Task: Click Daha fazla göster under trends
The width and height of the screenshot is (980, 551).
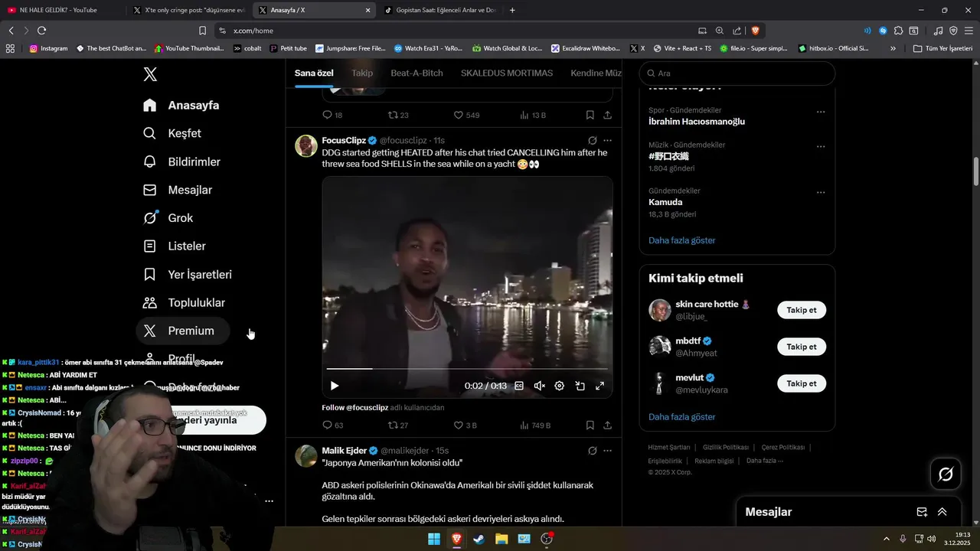Action: click(x=681, y=240)
